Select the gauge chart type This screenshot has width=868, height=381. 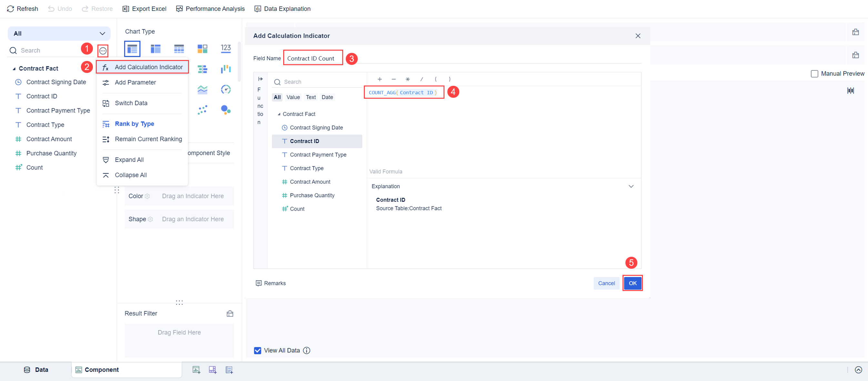[x=226, y=90]
